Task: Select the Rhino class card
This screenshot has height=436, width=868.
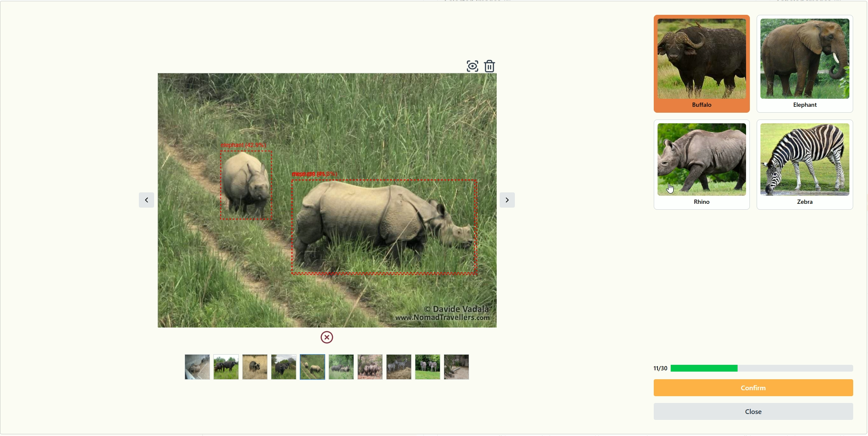Action: pyautogui.click(x=702, y=164)
